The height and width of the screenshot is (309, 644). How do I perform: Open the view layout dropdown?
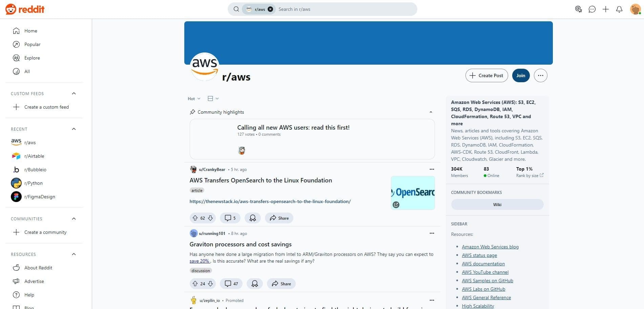coord(213,98)
